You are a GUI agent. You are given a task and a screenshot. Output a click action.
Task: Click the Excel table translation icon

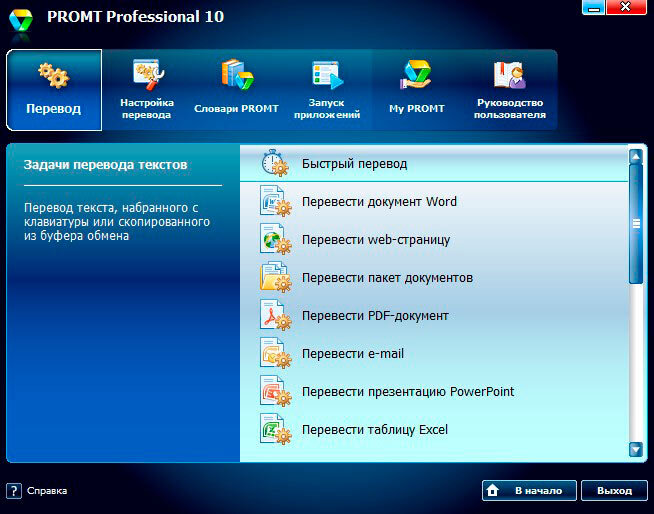275,429
